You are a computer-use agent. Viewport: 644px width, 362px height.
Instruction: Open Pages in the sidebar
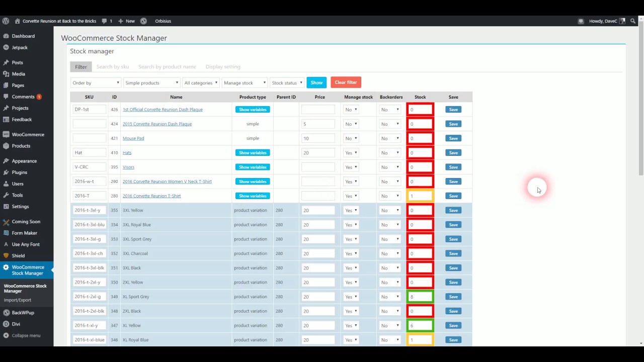pos(18,85)
